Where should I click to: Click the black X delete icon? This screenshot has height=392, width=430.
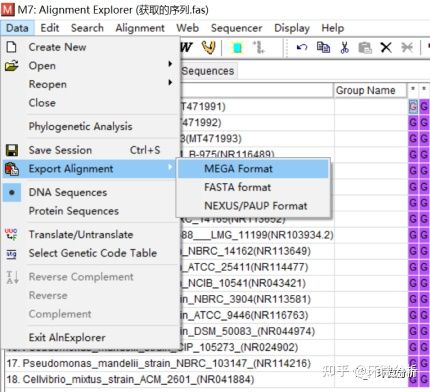(386, 47)
